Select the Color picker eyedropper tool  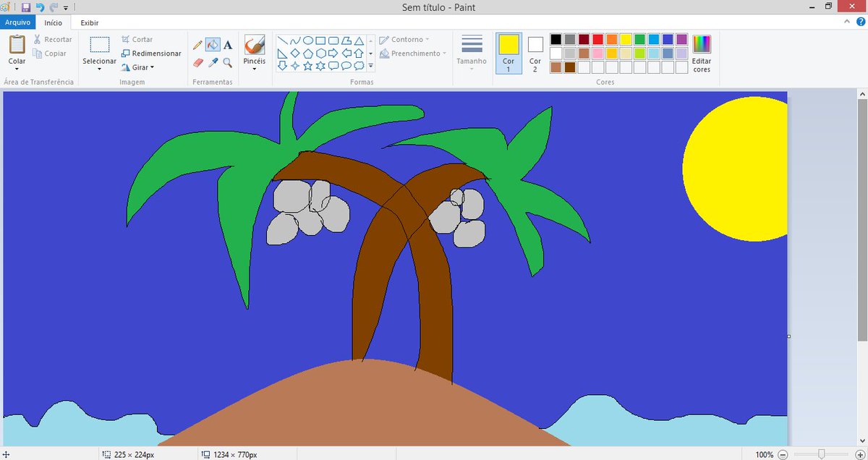[213, 63]
